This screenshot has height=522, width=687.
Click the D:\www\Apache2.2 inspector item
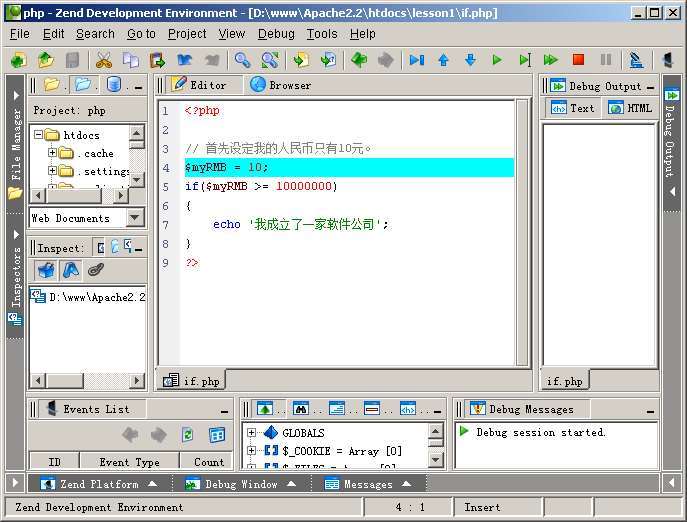coord(87,297)
